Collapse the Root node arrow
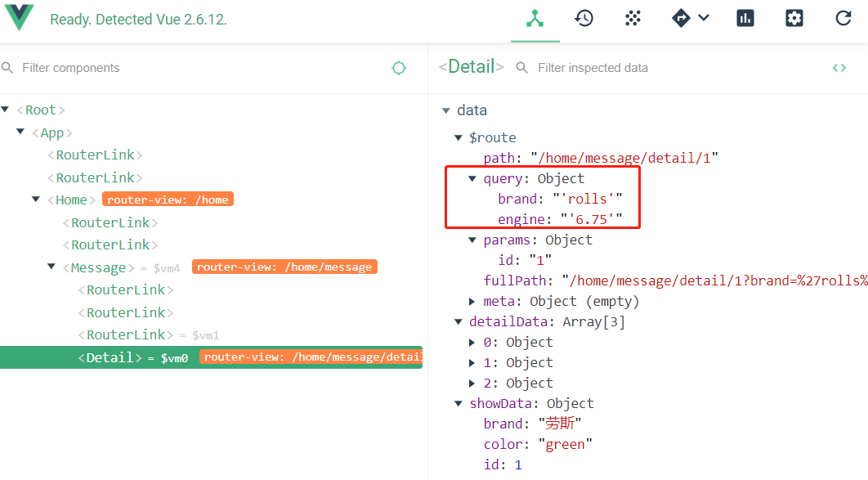This screenshot has width=868, height=480. coord(5,110)
